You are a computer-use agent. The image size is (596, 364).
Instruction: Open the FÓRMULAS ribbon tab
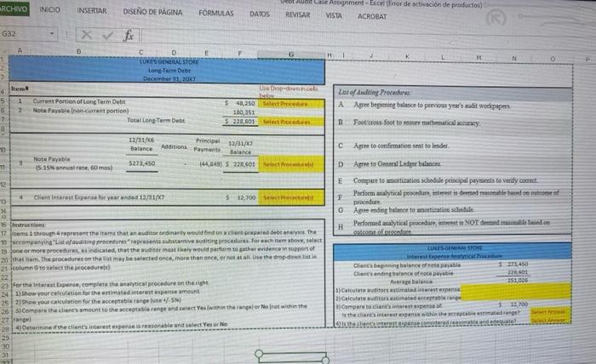tap(216, 14)
